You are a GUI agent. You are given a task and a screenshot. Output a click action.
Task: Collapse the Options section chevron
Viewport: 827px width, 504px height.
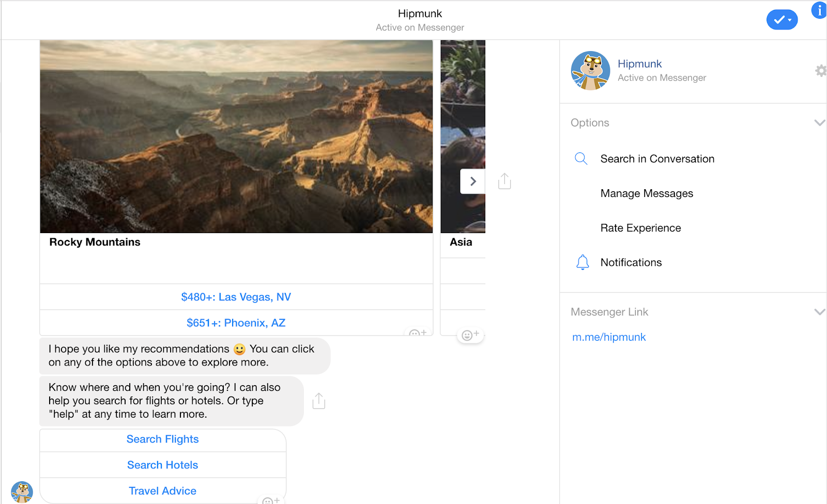pos(819,123)
